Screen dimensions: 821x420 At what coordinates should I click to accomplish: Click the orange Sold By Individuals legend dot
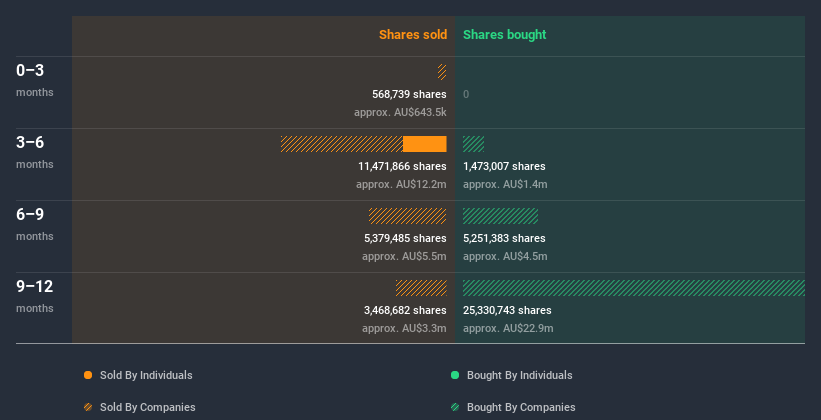(88, 375)
